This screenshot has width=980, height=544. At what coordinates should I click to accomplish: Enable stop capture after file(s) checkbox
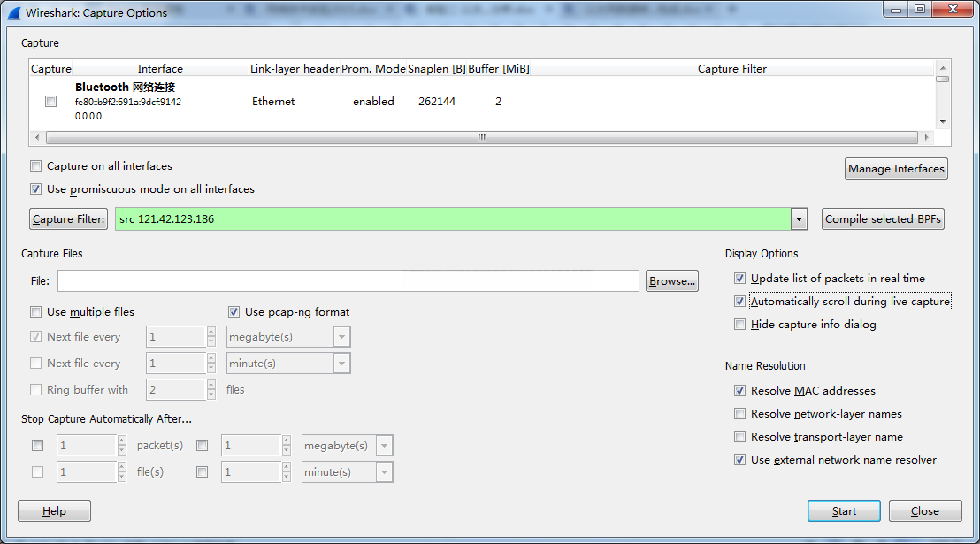coord(37,472)
